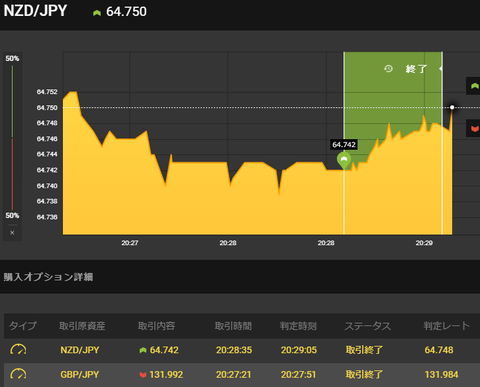This screenshot has width=480, height=387.
Task: Click the gauge type icon in the NZD/JPY row
Action: [x=18, y=350]
